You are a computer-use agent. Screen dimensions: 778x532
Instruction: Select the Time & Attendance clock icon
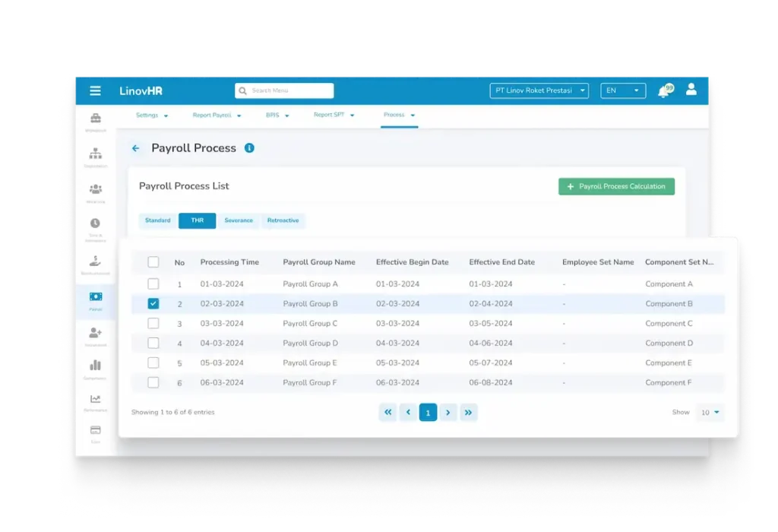click(95, 223)
